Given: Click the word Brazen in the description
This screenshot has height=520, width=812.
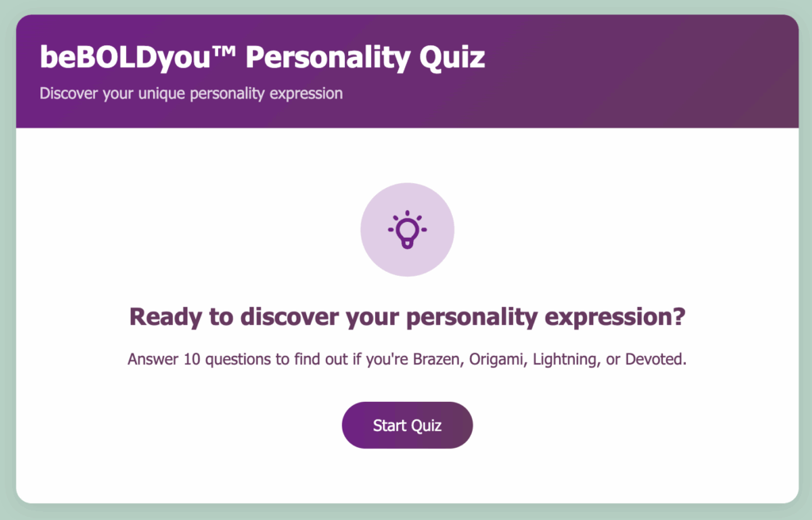Looking at the screenshot, I should [x=436, y=359].
